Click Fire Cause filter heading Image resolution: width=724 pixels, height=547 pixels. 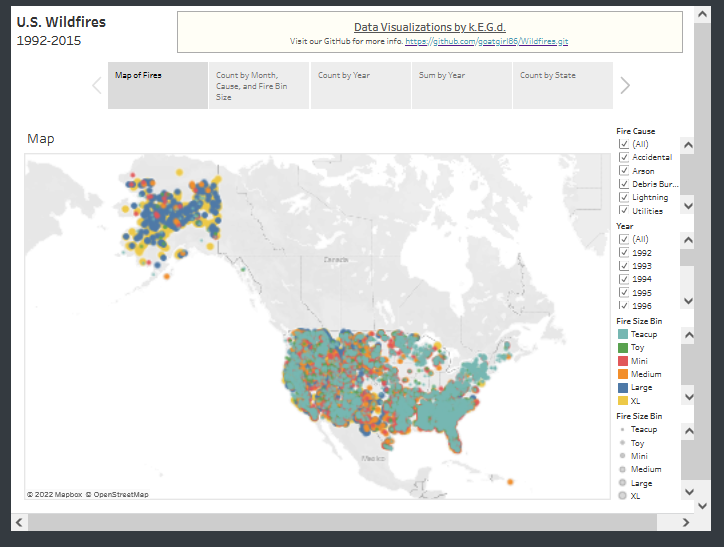point(636,131)
